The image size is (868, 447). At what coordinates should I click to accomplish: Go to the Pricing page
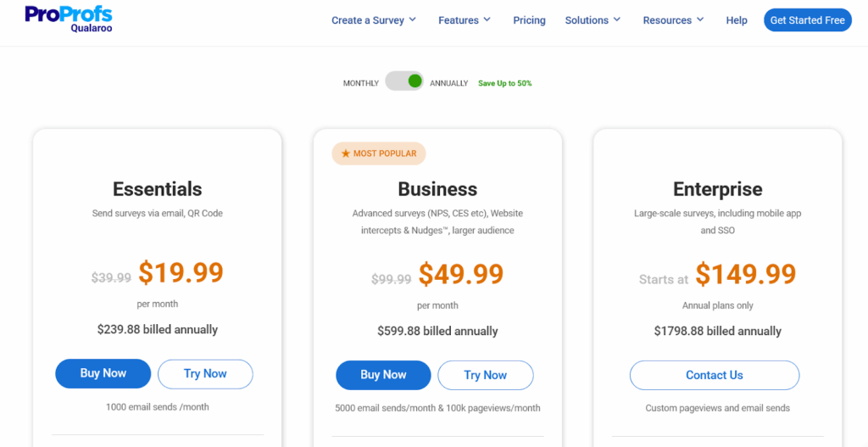point(529,20)
